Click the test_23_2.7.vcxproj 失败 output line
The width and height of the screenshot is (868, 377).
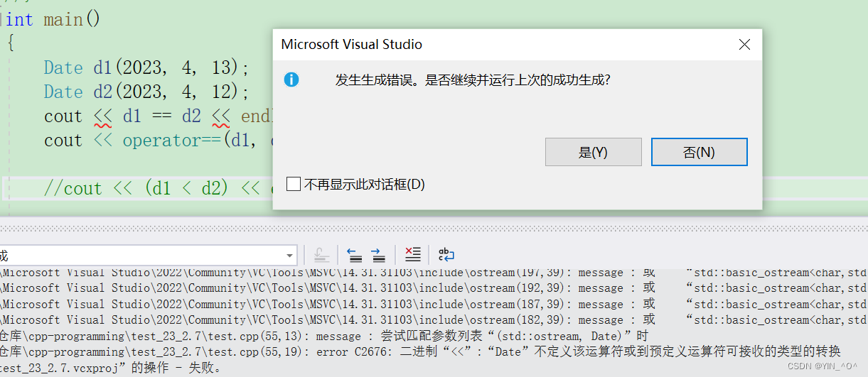[111, 368]
